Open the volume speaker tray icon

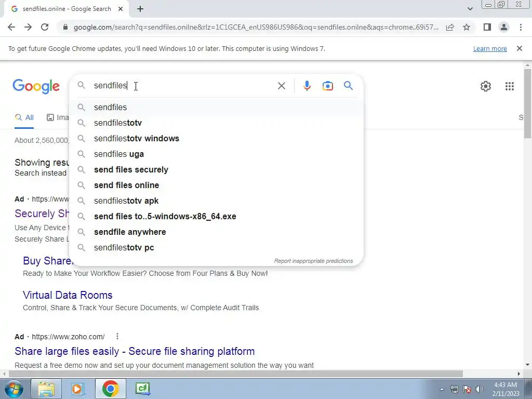[x=480, y=389]
